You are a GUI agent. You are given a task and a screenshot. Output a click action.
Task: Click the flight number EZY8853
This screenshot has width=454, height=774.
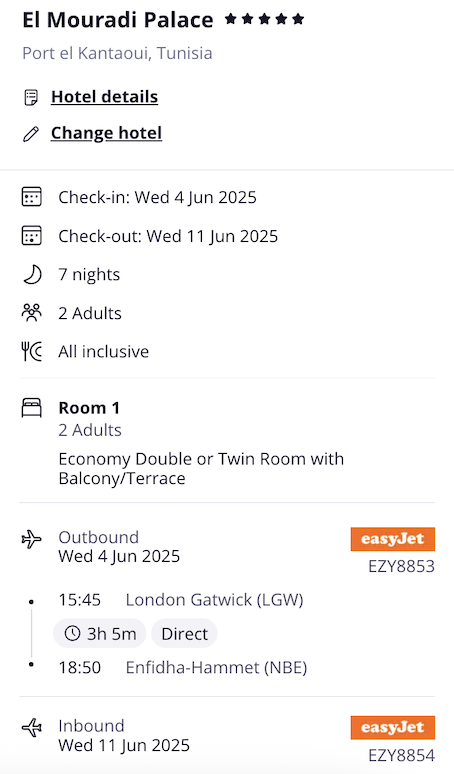click(402, 566)
